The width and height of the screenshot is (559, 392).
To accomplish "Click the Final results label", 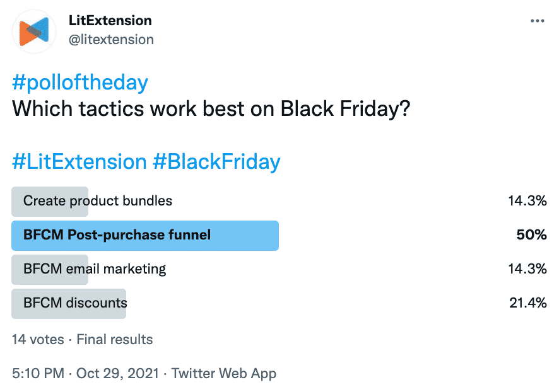I will (x=114, y=339).
